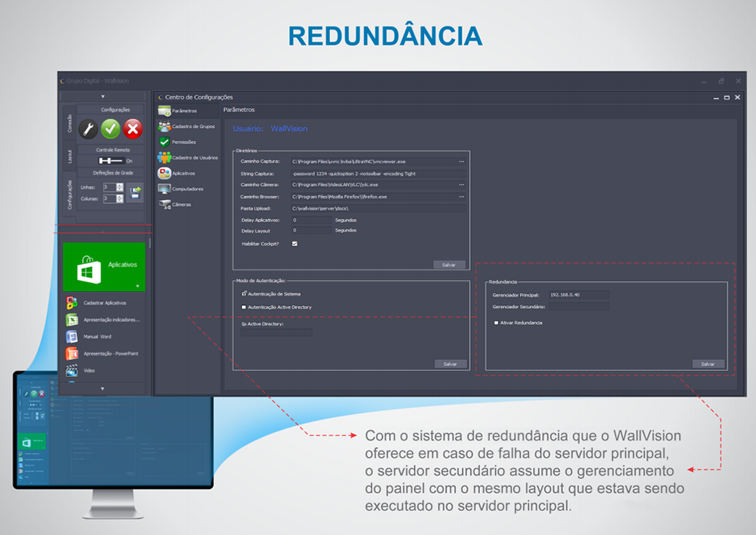This screenshot has height=535, width=756.
Task: Click the save grid layout icon
Action: (x=135, y=193)
